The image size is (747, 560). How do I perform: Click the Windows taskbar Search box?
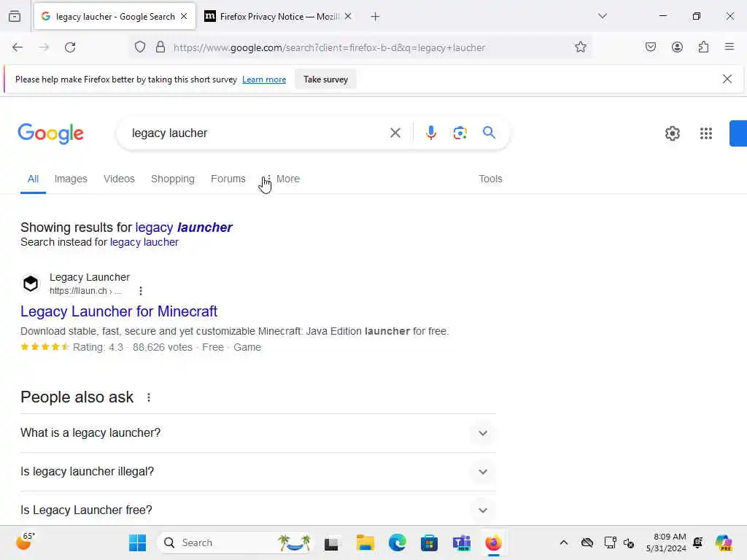236,542
